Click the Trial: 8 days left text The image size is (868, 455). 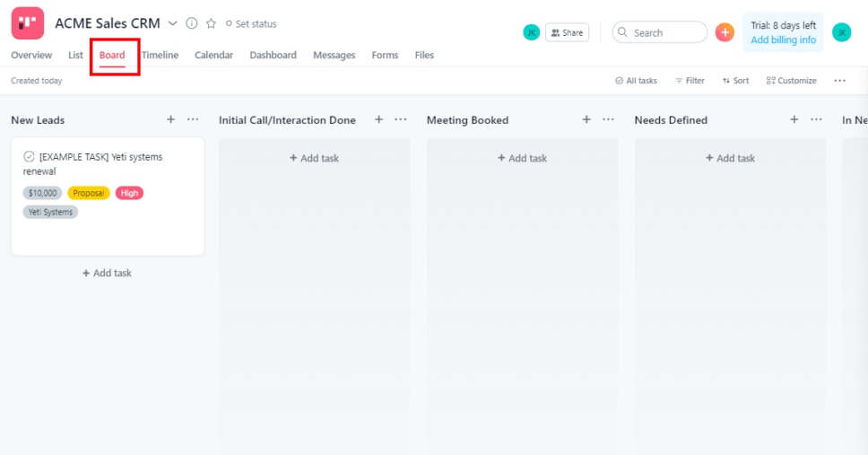point(784,25)
